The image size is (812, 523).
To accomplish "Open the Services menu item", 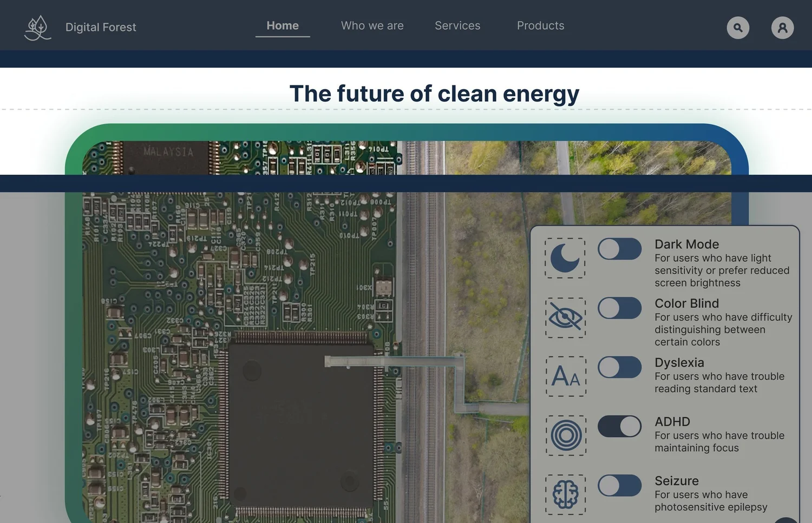I will (x=457, y=26).
